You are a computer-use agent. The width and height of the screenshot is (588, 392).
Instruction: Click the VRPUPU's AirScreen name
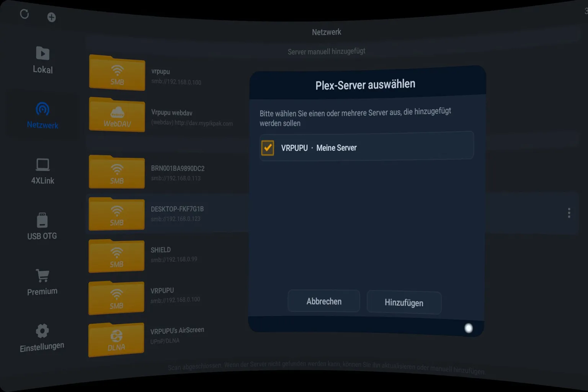tap(177, 330)
